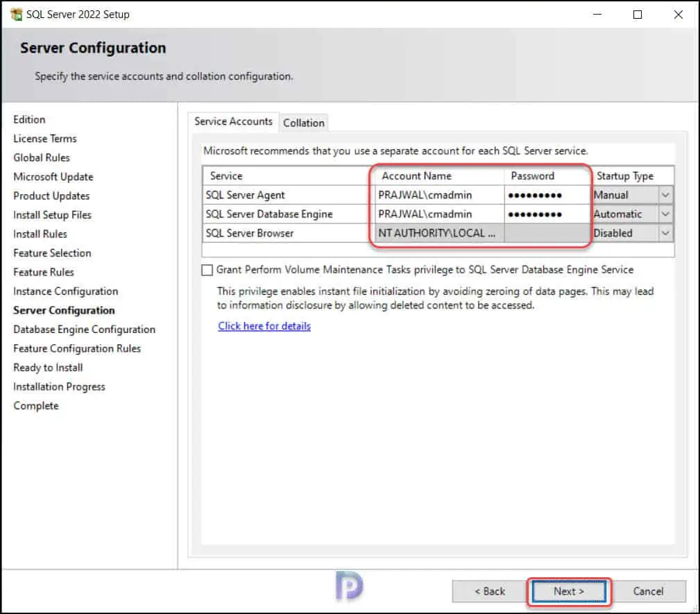Screen dimensions: 700x614
Task: Click Complete step in the list
Action: 35,406
